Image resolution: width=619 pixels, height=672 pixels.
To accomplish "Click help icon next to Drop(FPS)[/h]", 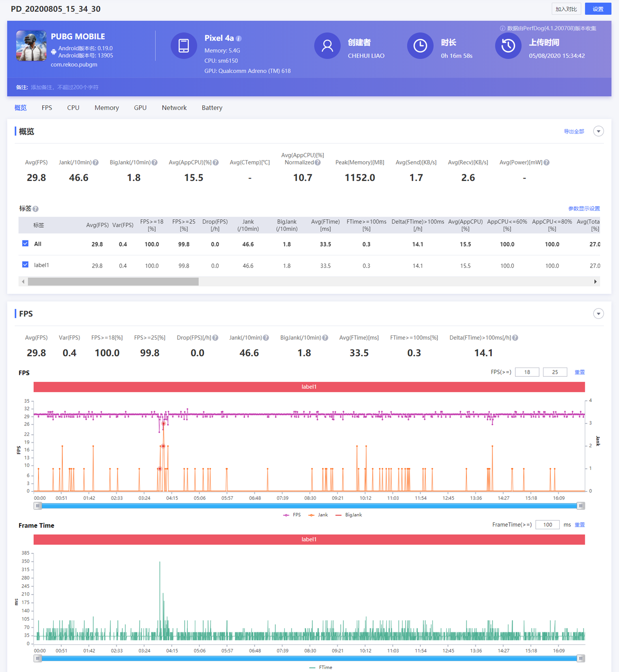I will pyautogui.click(x=215, y=338).
